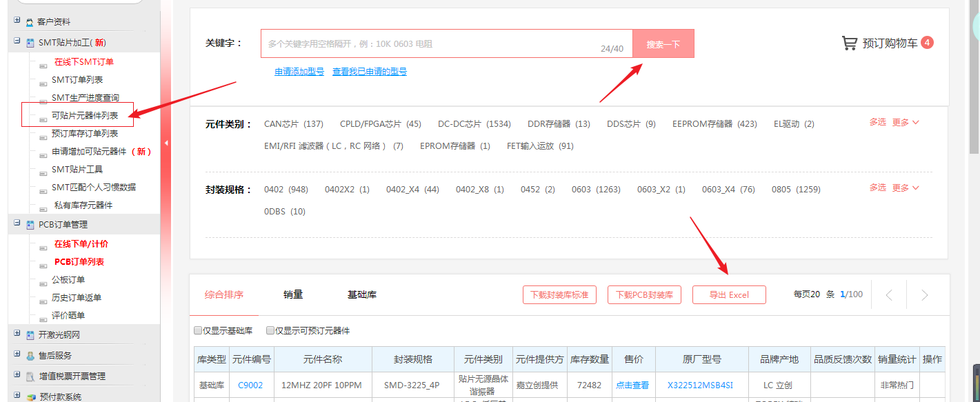Screen dimensions: 980x402
Task: Switch to the 销量 sort tab
Action: (293, 294)
